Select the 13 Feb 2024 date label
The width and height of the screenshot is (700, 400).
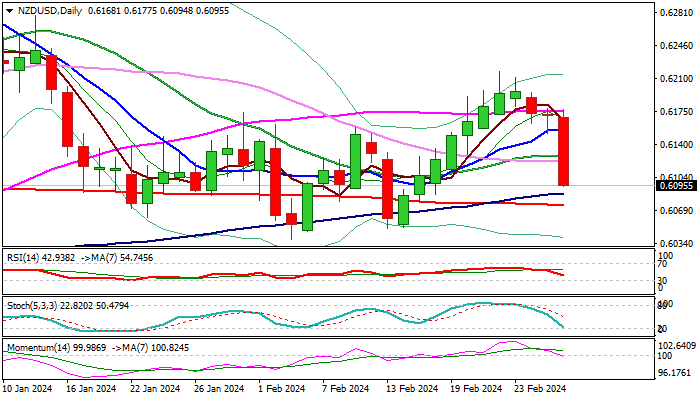coord(412,388)
